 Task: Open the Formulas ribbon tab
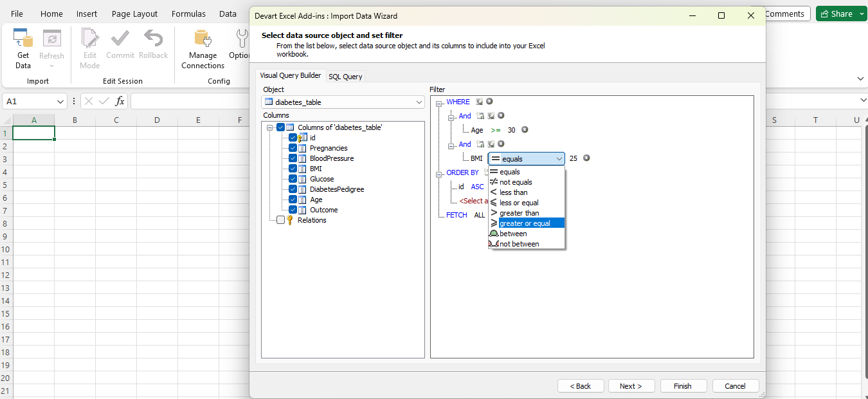click(188, 13)
